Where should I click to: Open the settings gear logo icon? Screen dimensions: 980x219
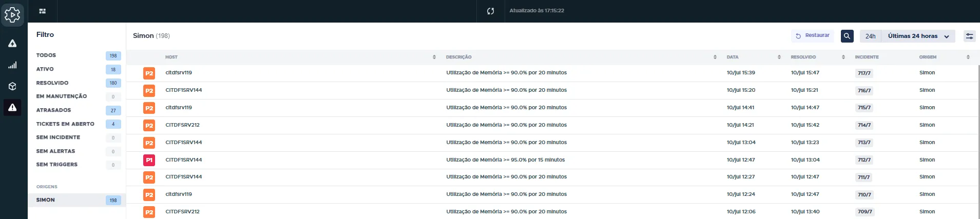[12, 15]
